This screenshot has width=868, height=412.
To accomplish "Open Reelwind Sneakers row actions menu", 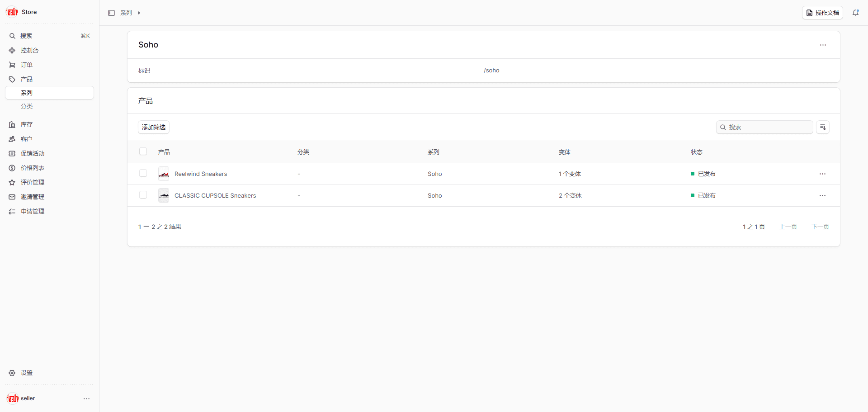I will pos(822,174).
